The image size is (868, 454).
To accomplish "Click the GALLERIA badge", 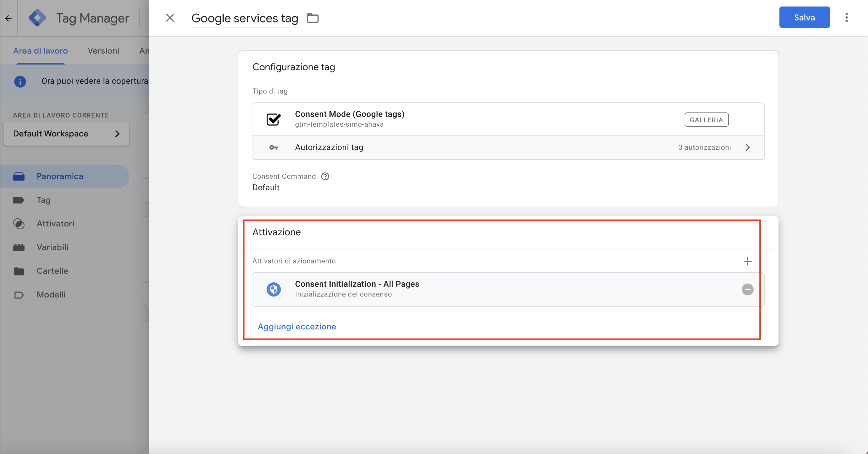I will 706,120.
